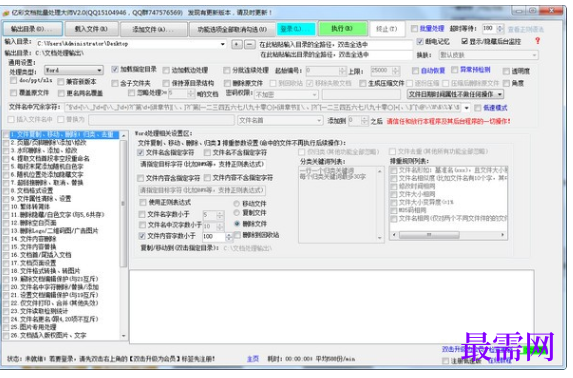Click the cyan 登录 button
Image resolution: width=573 pixels, height=378 pixels.
[x=295, y=29]
